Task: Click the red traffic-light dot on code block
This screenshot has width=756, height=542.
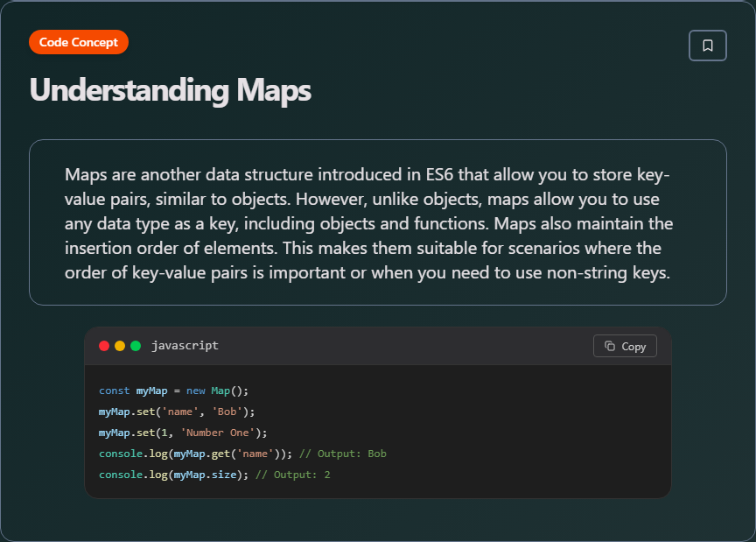Action: [x=104, y=346]
